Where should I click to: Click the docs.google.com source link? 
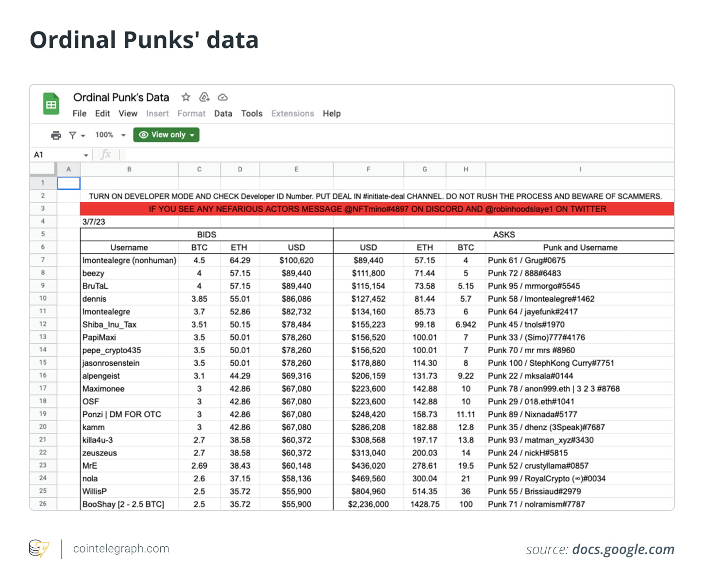[x=623, y=549]
